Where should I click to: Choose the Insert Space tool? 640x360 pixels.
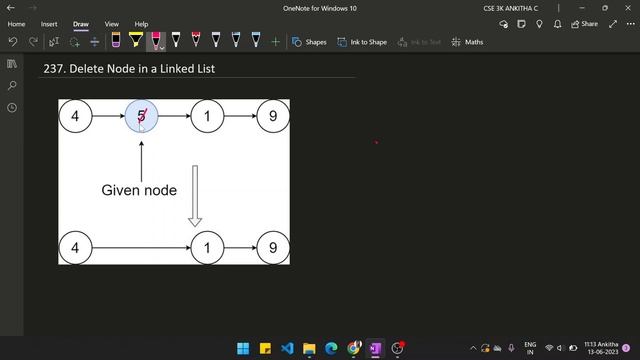click(x=94, y=42)
